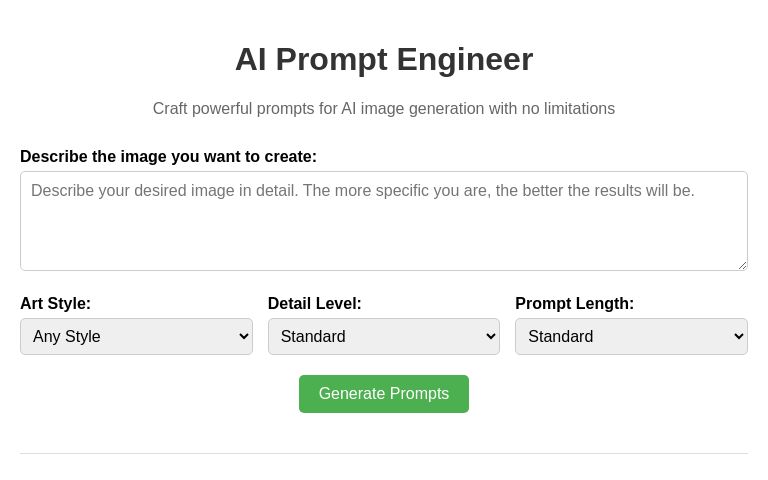Click the 'Describe the image you want' label
768x480 pixels.
pyautogui.click(x=168, y=157)
